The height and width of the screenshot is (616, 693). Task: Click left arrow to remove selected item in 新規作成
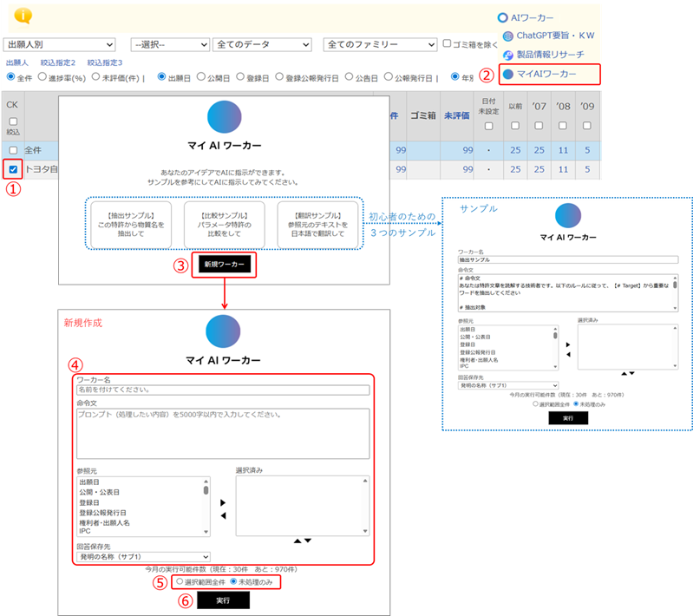[x=222, y=515]
